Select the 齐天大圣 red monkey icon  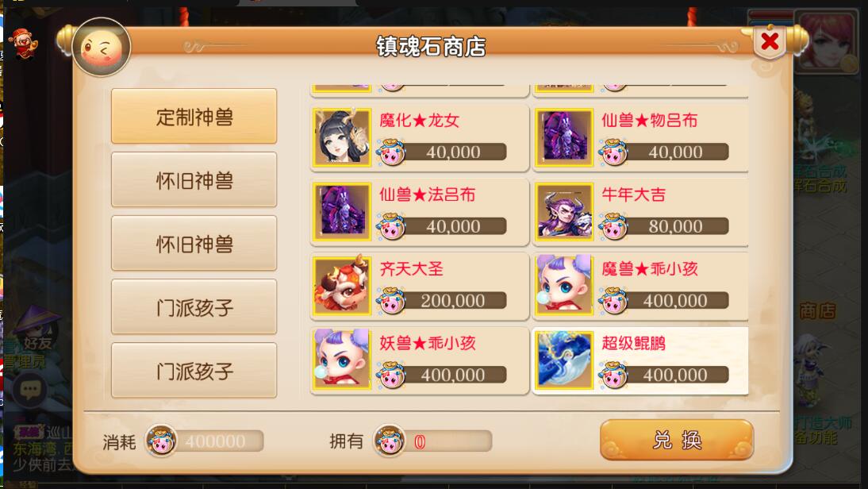(341, 286)
